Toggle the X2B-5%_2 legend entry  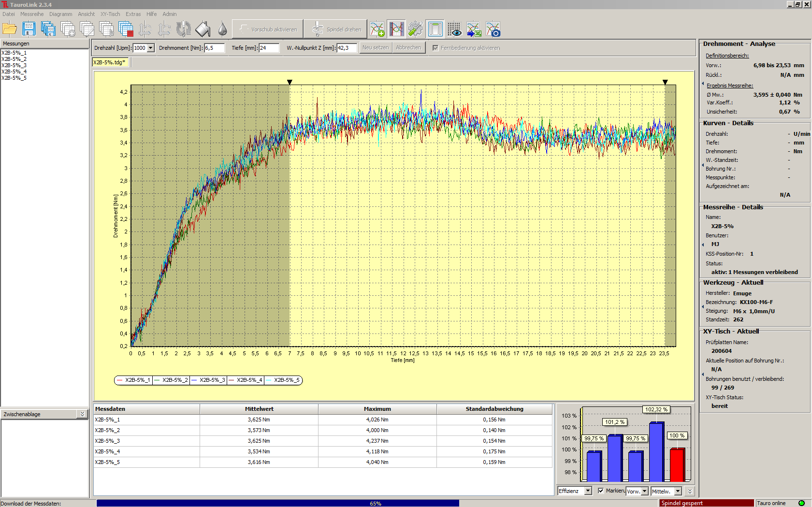click(x=171, y=380)
